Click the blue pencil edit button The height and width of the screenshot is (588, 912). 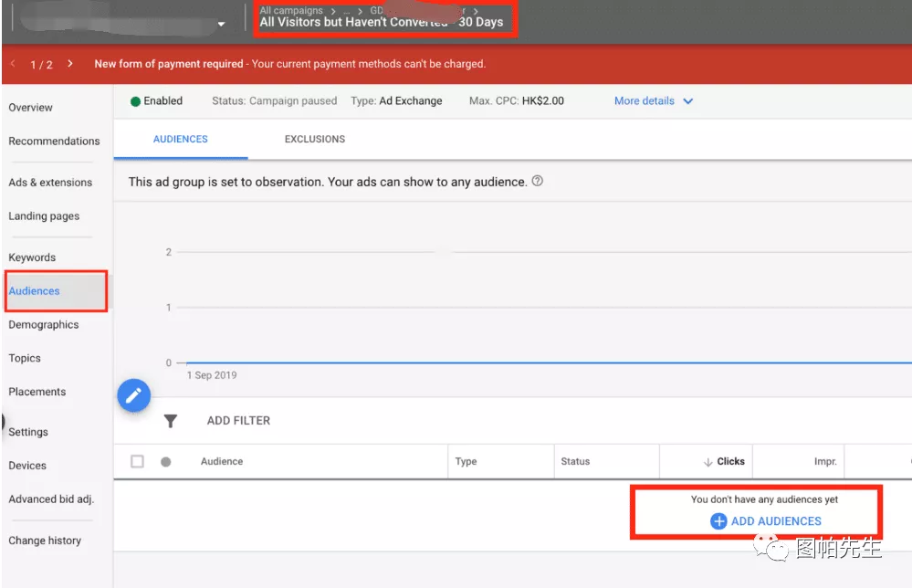click(x=134, y=395)
